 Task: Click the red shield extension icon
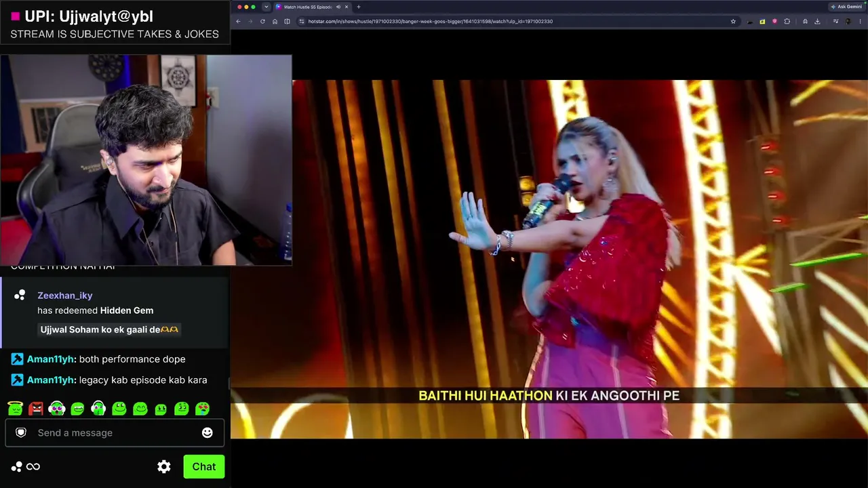click(774, 21)
